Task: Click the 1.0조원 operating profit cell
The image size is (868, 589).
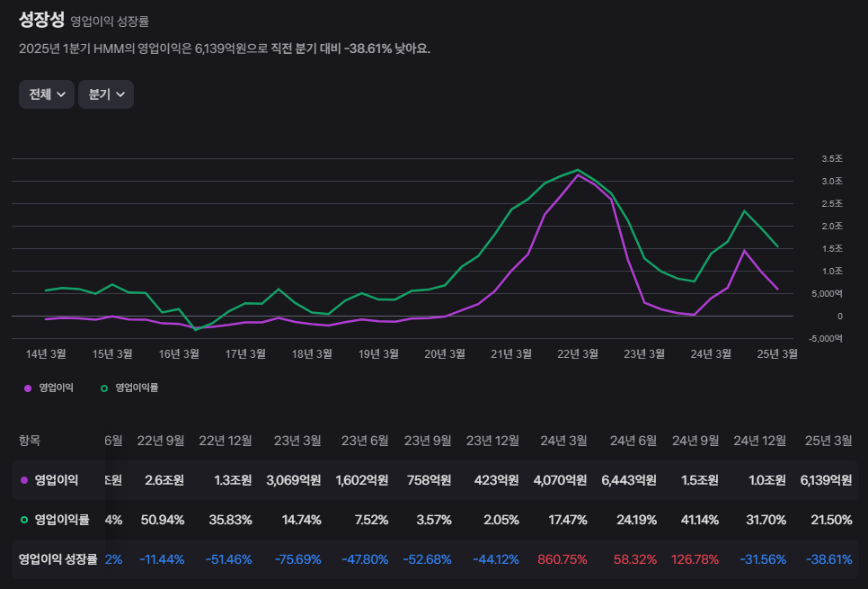Action: (767, 480)
